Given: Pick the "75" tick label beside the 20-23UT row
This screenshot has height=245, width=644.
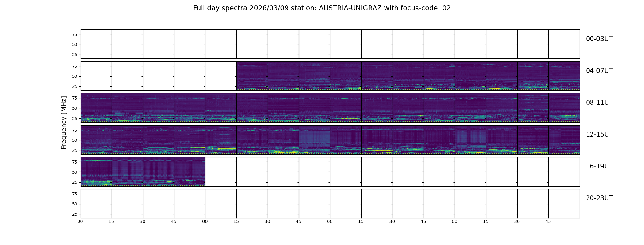Looking at the screenshot, I should [x=75, y=194].
